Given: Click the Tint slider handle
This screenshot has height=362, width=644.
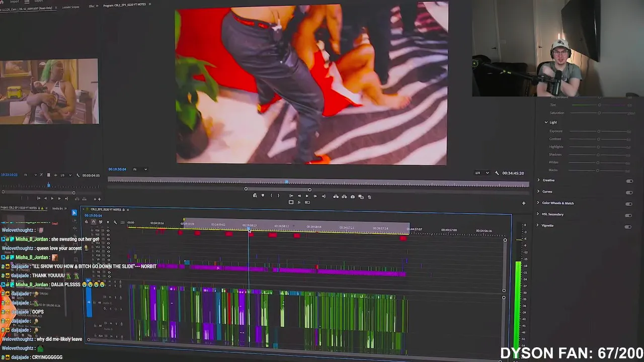Looking at the screenshot, I should pos(599,105).
